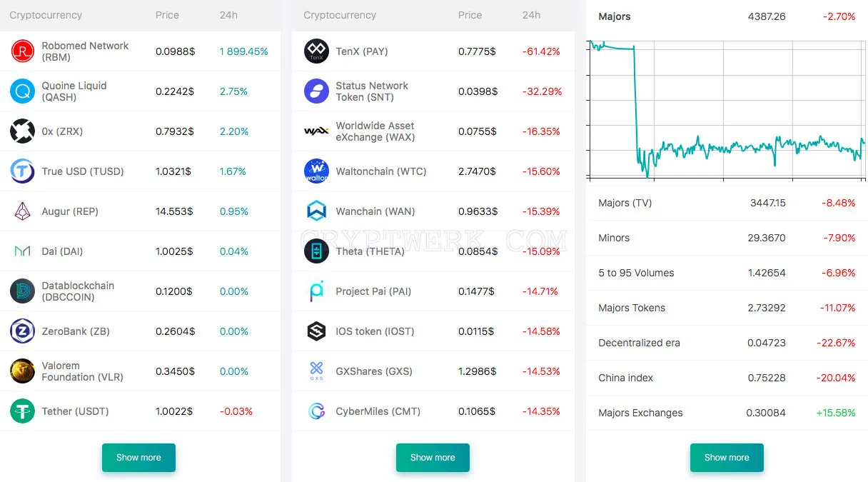Sort by 24h column in gainers table
Screen dimensions: 868x482
coord(228,15)
